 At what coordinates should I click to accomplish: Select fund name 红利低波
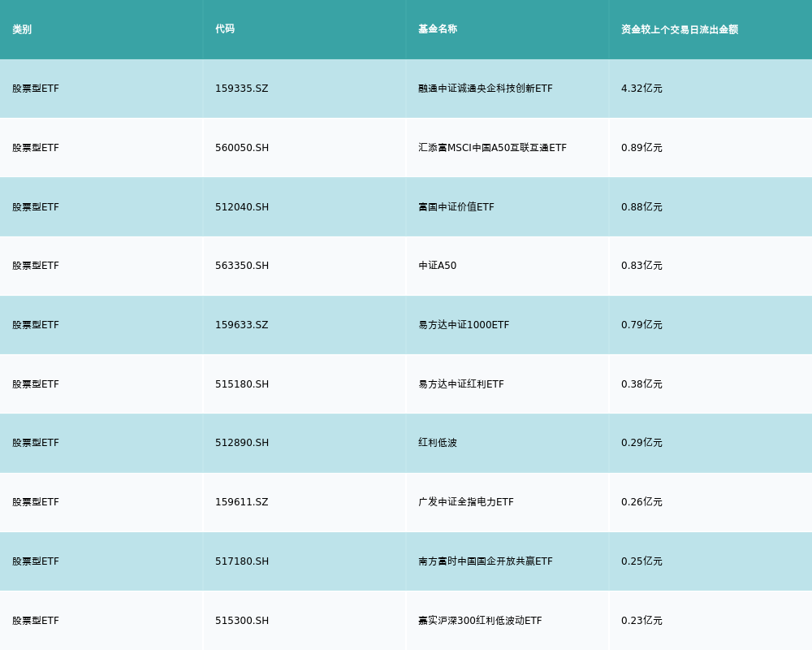coord(438,443)
